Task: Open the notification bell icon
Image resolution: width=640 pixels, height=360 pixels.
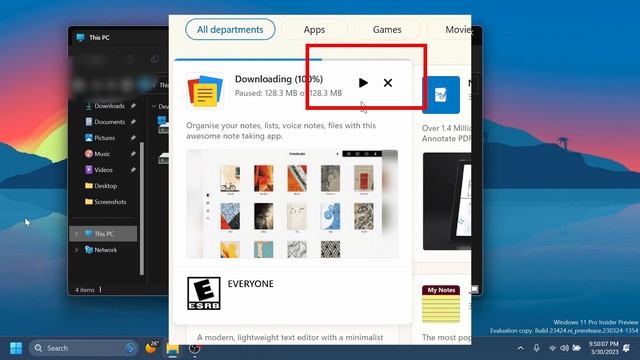Action: [x=627, y=348]
